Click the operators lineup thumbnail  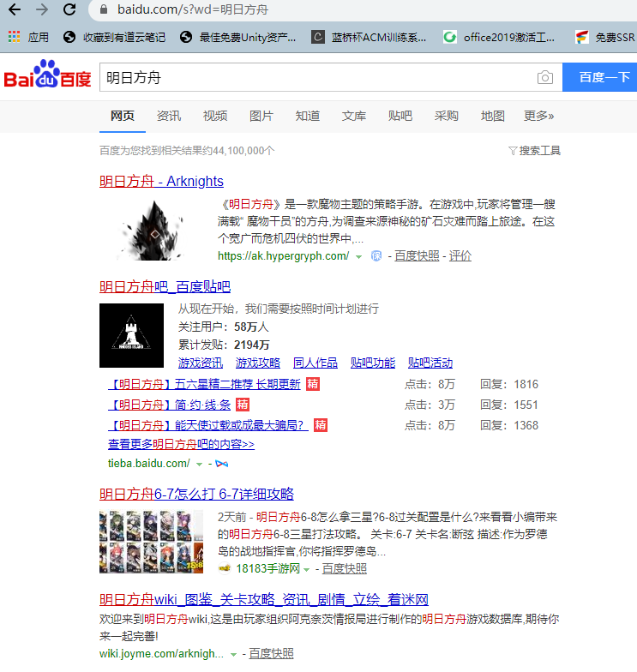pos(151,542)
